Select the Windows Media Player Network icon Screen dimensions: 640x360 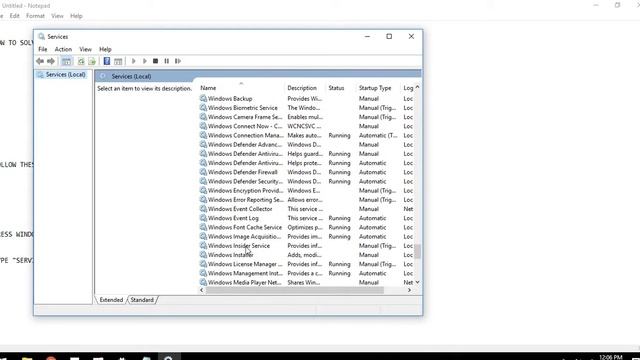pyautogui.click(x=203, y=282)
